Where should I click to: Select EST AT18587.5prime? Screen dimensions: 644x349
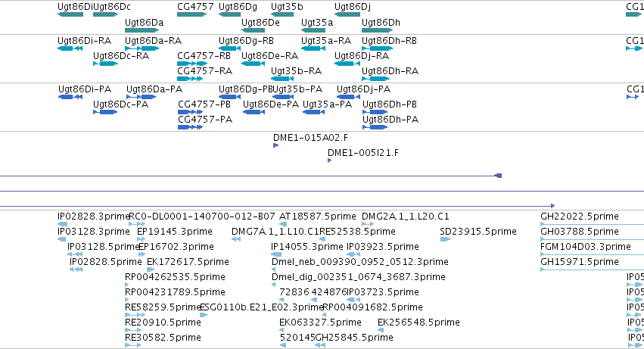coord(318,217)
